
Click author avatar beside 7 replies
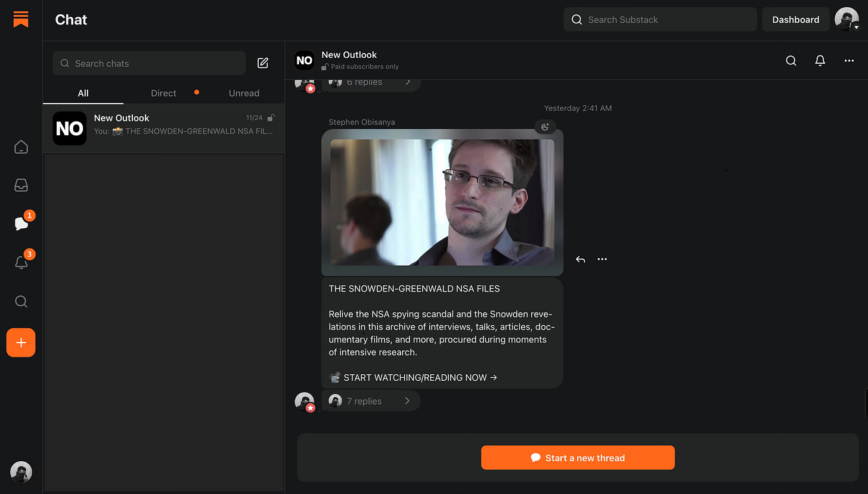(305, 401)
